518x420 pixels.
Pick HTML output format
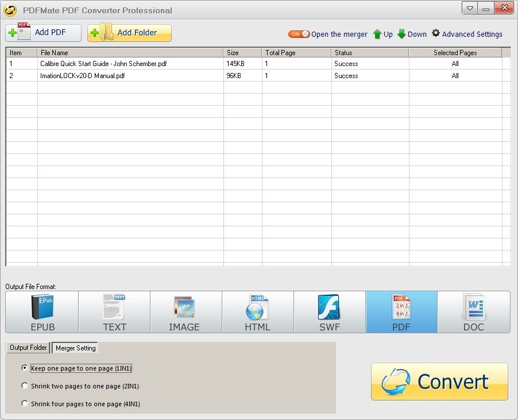tap(258, 312)
